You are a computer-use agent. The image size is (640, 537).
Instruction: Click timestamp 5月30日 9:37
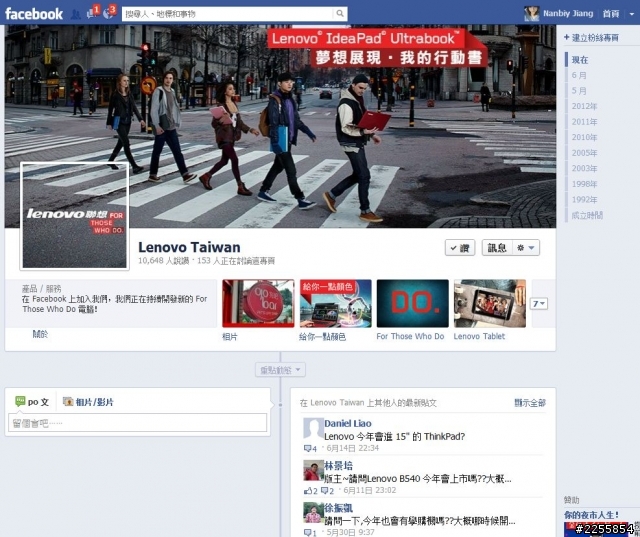(x=350, y=533)
